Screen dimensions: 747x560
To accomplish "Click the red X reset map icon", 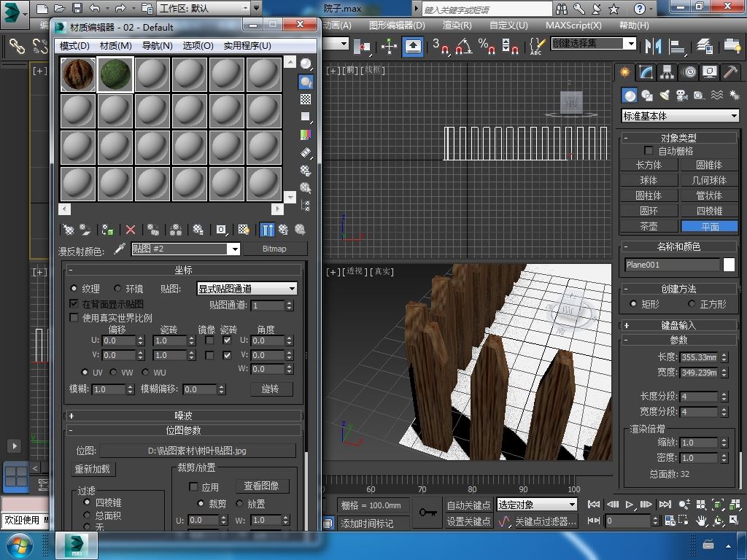I will point(131,230).
